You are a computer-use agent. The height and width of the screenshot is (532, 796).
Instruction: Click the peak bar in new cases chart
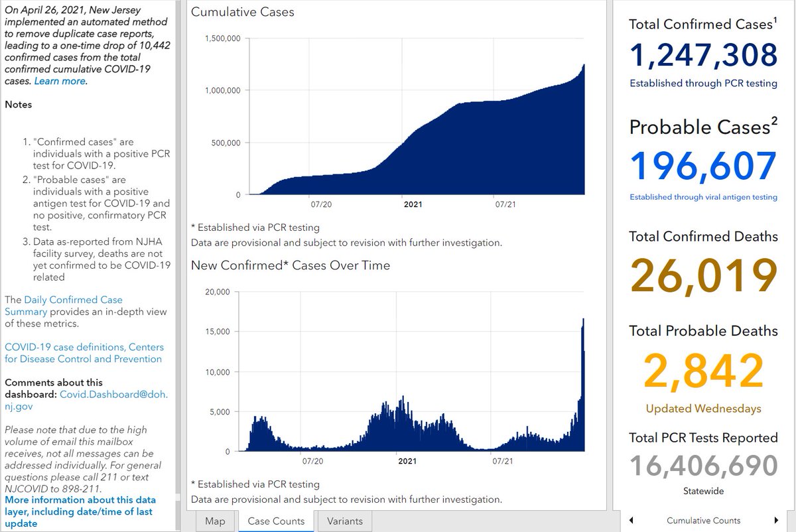(x=583, y=385)
